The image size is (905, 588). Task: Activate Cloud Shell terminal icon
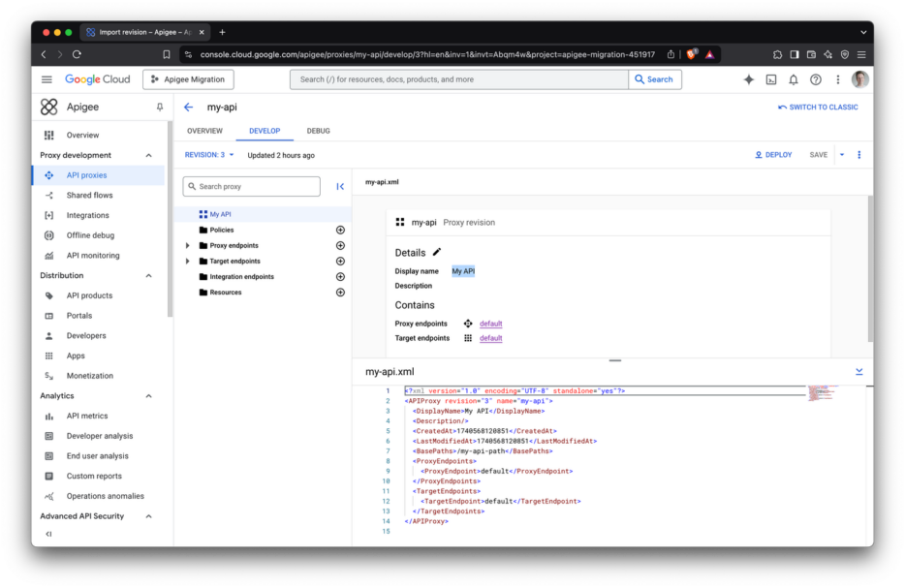click(x=771, y=79)
